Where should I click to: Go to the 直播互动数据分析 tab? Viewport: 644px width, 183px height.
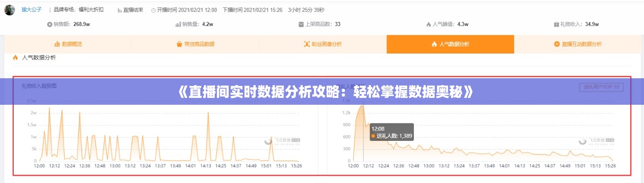tap(578, 44)
